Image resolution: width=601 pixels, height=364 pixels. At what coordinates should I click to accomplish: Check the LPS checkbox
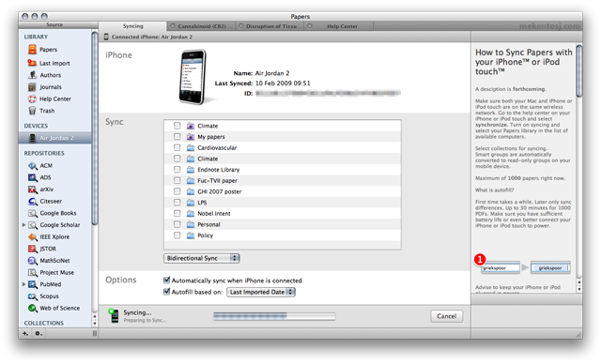(177, 202)
